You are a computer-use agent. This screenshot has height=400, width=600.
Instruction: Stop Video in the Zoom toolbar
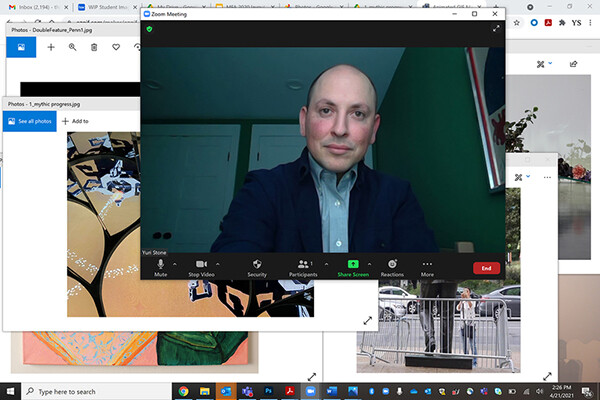tap(201, 265)
